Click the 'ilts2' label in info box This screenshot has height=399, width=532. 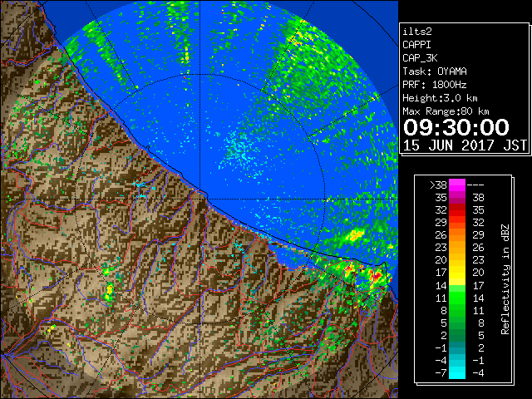click(x=417, y=32)
